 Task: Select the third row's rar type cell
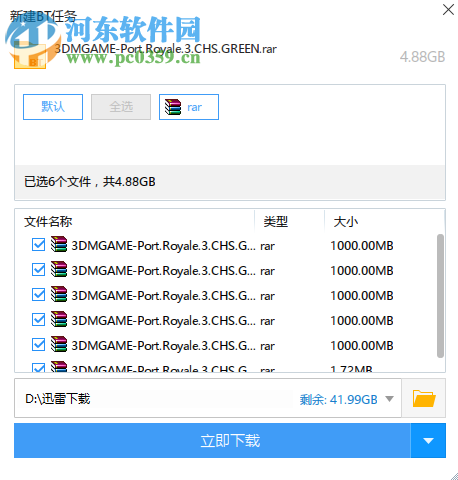(x=267, y=296)
